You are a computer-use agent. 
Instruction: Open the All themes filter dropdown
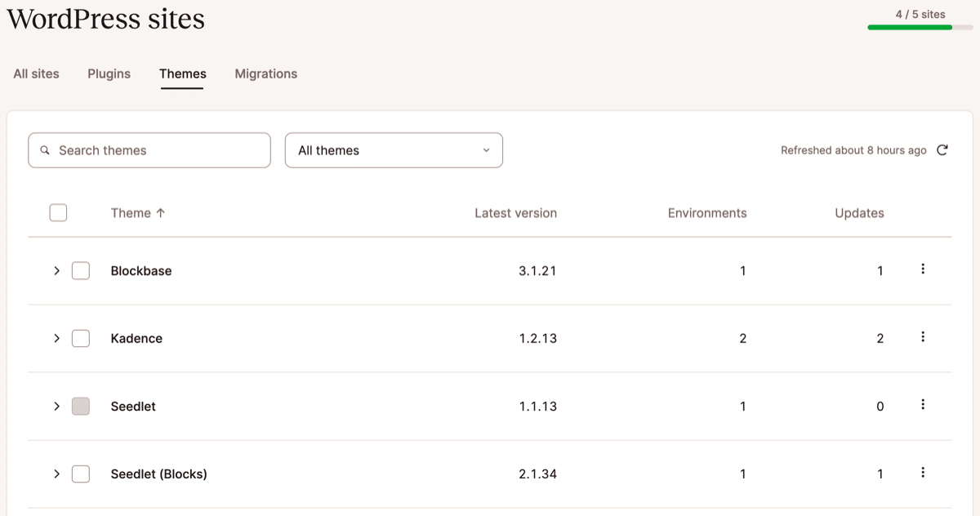[x=394, y=150]
